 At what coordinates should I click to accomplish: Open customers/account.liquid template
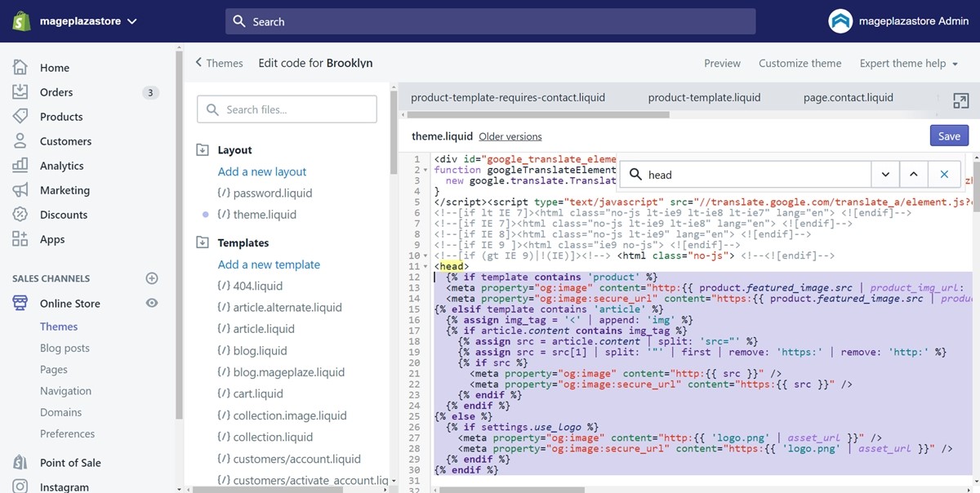(289, 459)
